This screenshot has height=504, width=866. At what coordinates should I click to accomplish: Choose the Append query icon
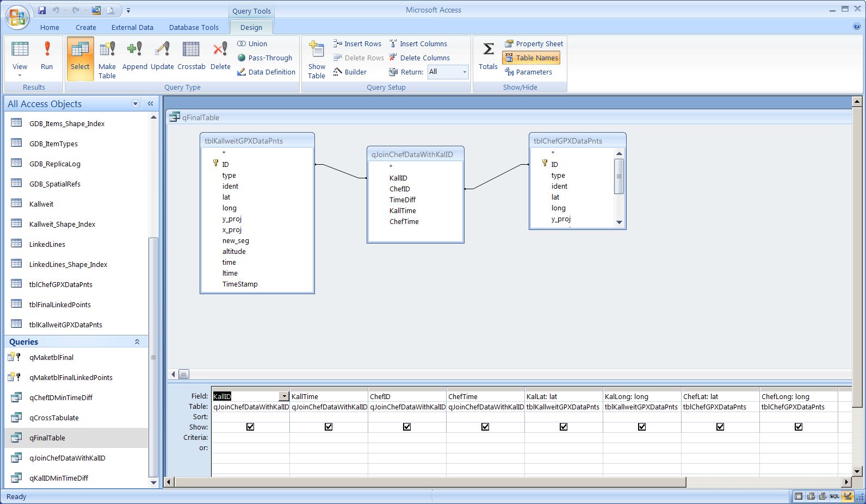(x=134, y=57)
